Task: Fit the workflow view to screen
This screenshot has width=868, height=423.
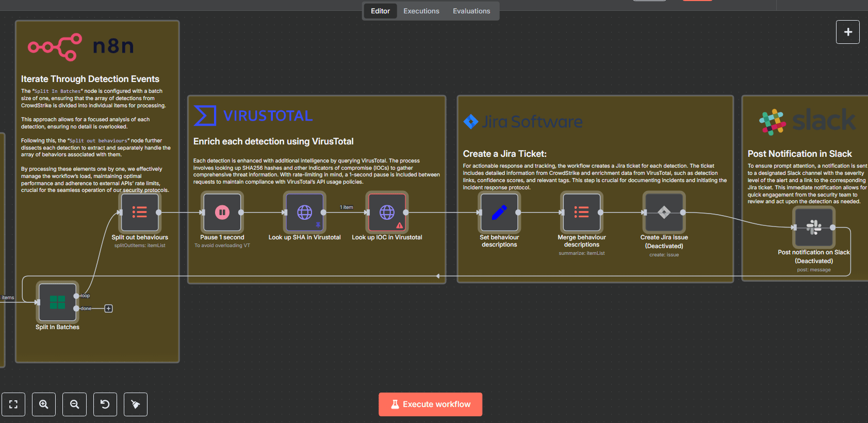Action: click(13, 404)
